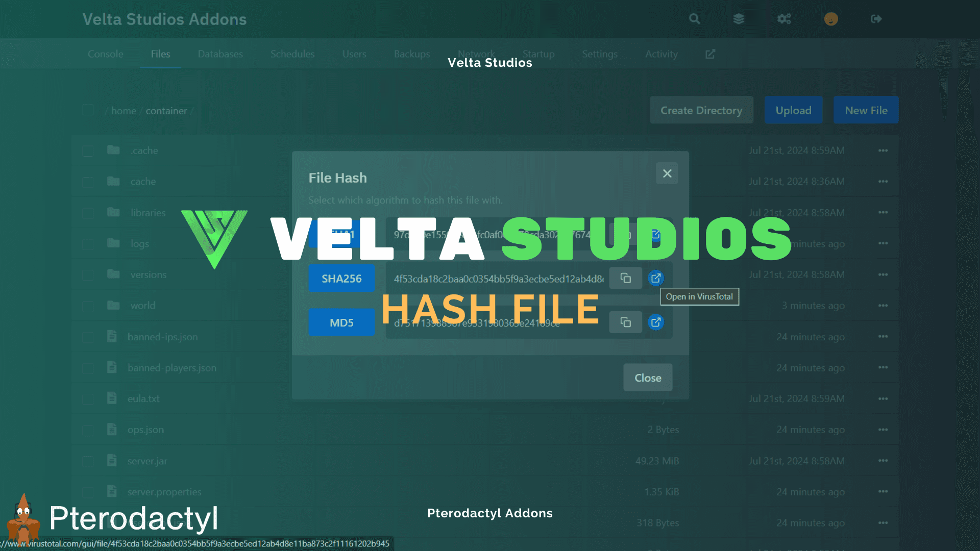Select the MD5 algorithm radio option
980x551 pixels.
pos(341,321)
